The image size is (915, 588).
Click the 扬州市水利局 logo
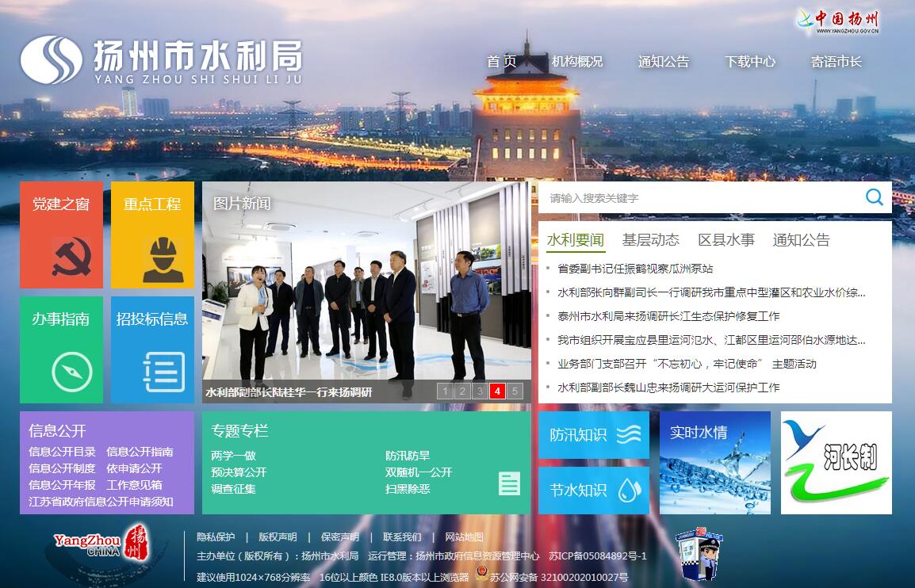[x=162, y=60]
